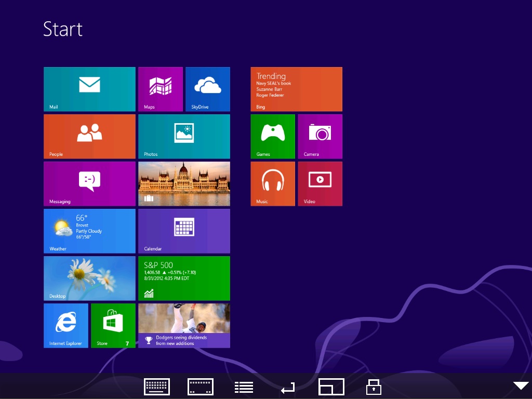Open the Bing Trending tile
This screenshot has height=399, width=532.
click(x=297, y=89)
